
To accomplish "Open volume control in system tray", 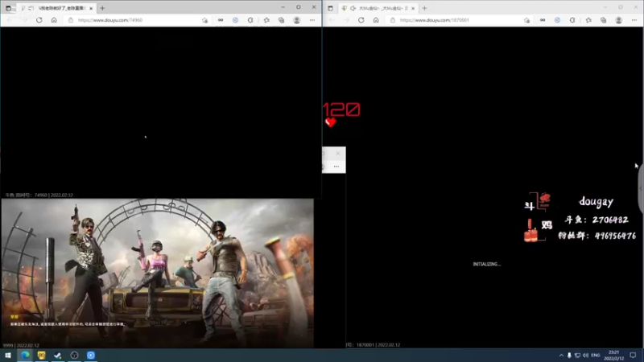I will pos(586,356).
